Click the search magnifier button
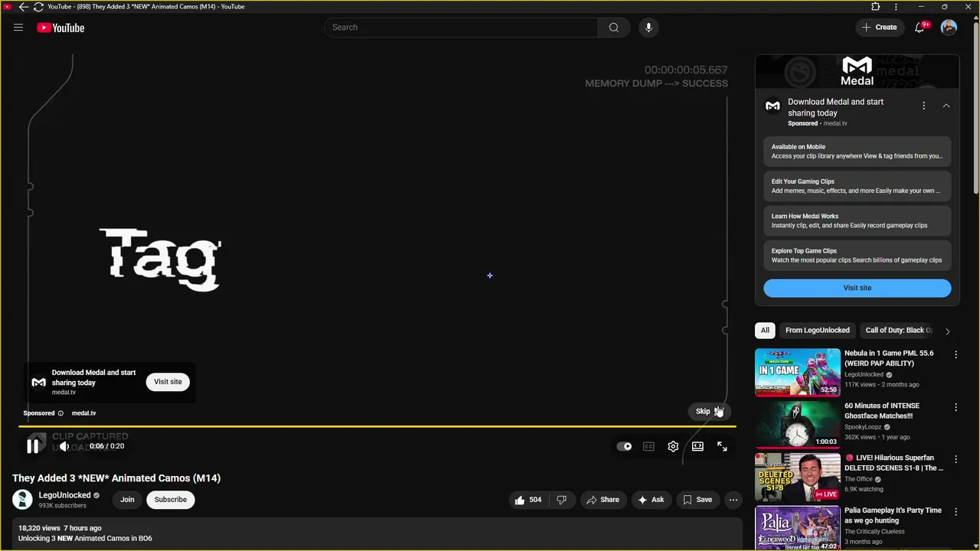Screen dimensions: 980x551 click(614, 28)
